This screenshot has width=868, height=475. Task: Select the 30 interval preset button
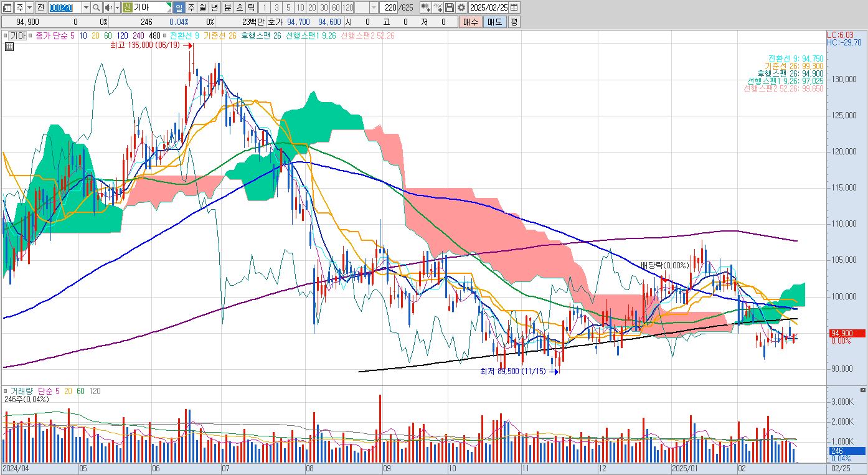coord(324,7)
